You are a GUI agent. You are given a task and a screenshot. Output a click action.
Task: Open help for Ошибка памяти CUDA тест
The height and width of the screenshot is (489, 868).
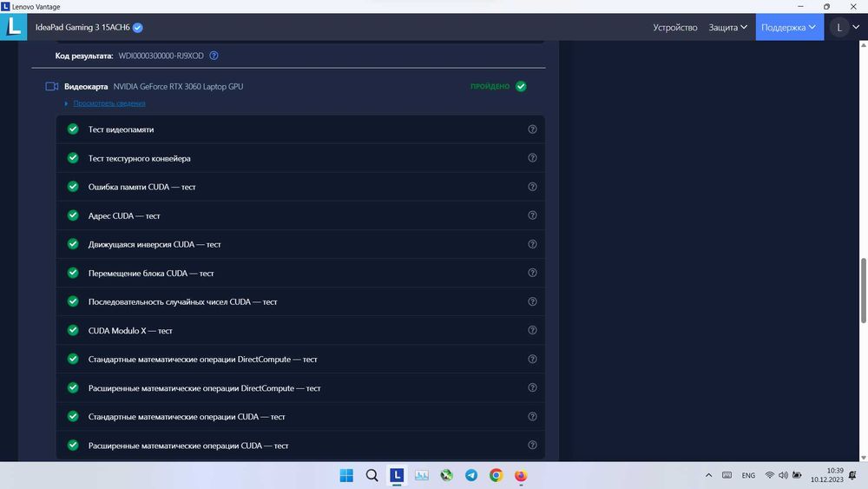click(532, 187)
